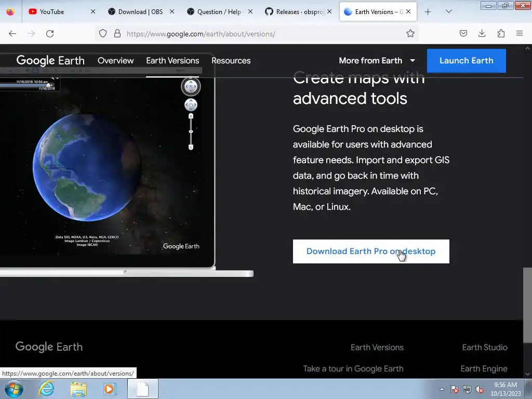Click the footer Earth Versions link
Image resolution: width=532 pixels, height=399 pixels.
click(377, 347)
